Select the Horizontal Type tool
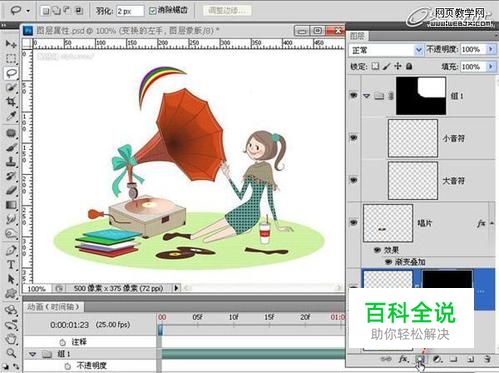 tap(11, 265)
